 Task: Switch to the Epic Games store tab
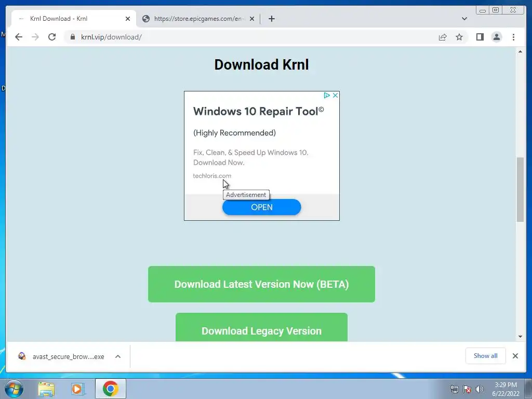tap(198, 19)
